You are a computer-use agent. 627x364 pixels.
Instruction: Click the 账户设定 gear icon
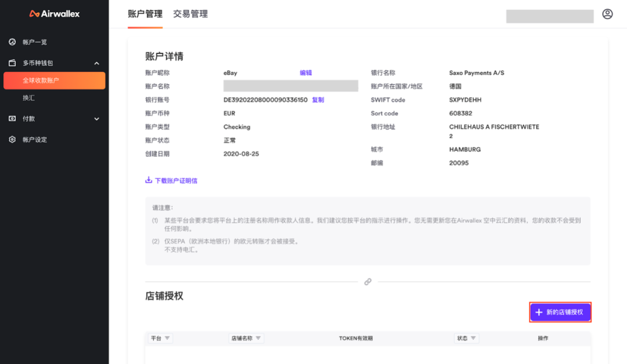pos(12,139)
